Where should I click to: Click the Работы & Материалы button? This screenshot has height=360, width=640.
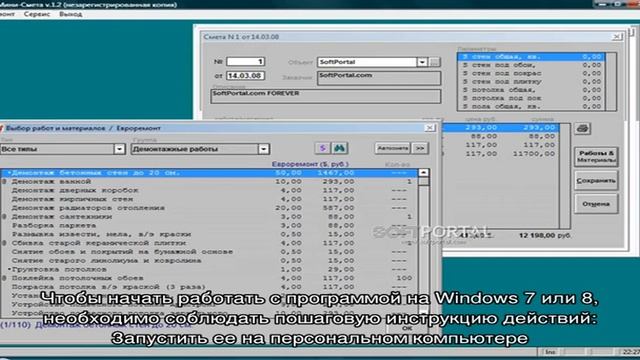[596, 157]
